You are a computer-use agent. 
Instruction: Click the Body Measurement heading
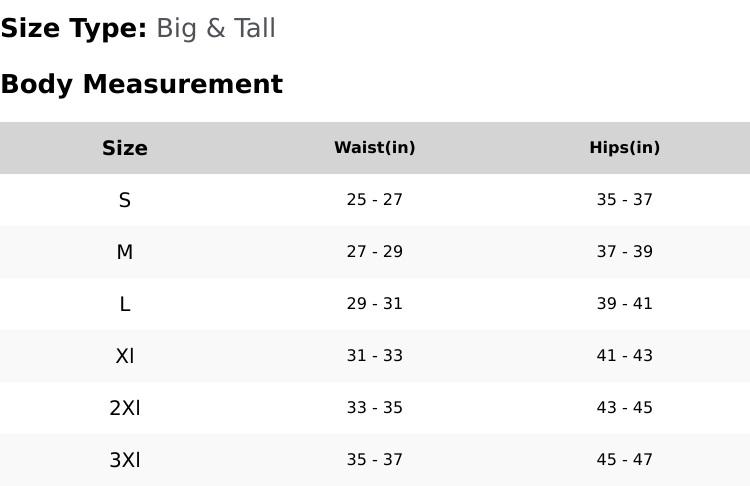tap(141, 84)
